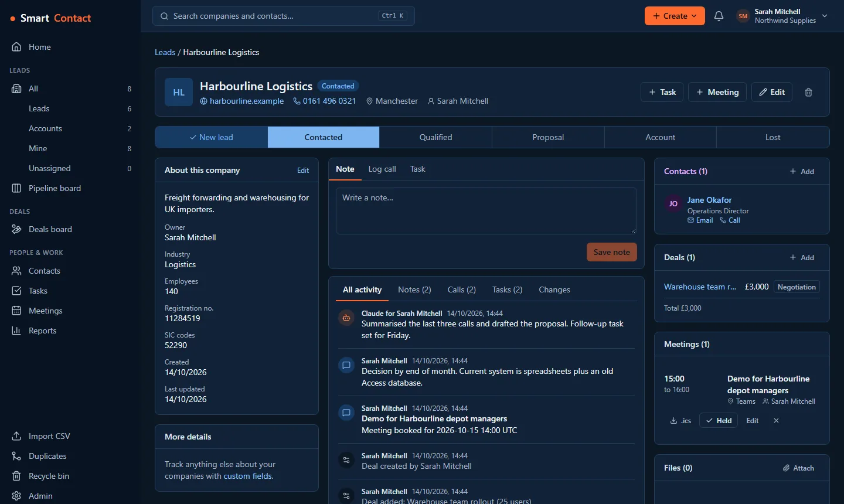Click the SM user avatar
844x504 pixels.
743,16
